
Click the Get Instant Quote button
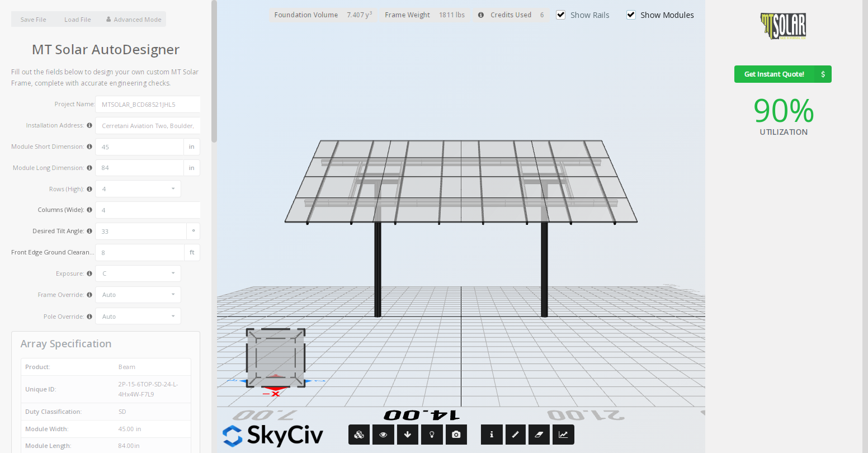(x=782, y=74)
